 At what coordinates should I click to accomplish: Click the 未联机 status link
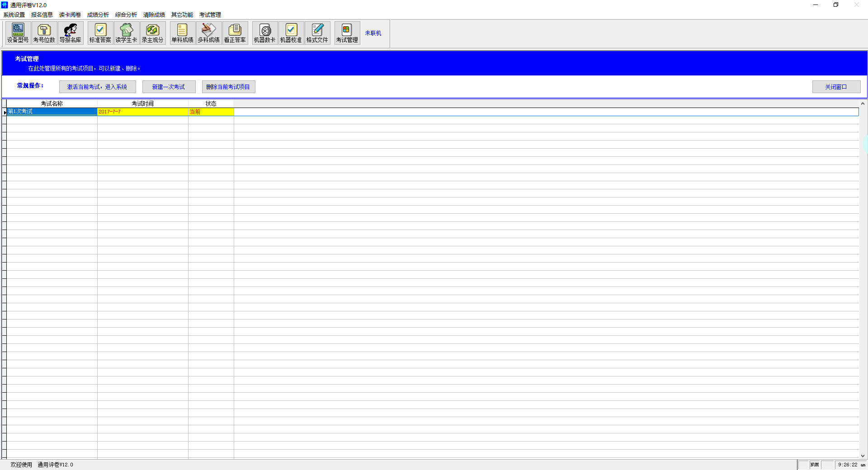point(373,33)
